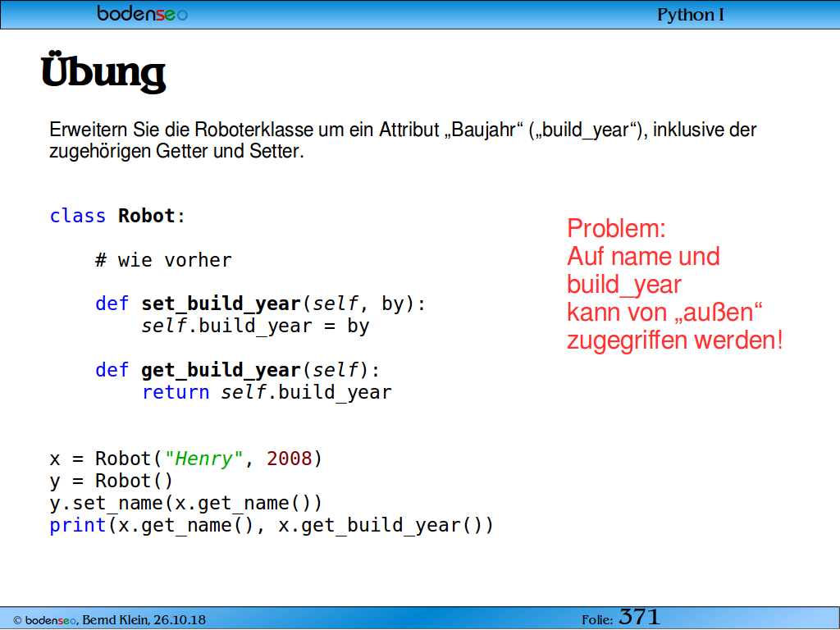Click the 'class Robot:' code line
Image resolution: width=840 pixels, height=630 pixels.
click(x=117, y=216)
